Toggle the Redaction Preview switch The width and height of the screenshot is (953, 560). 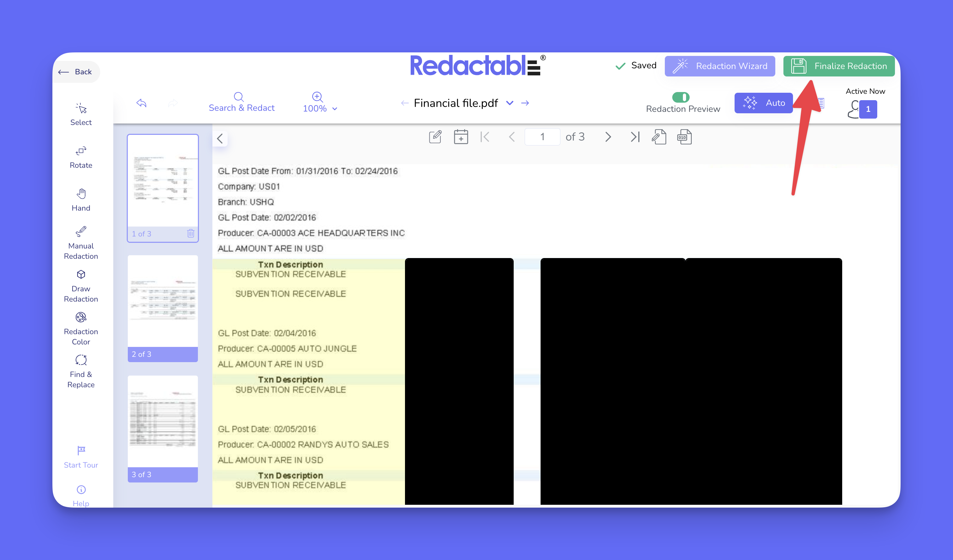click(680, 97)
